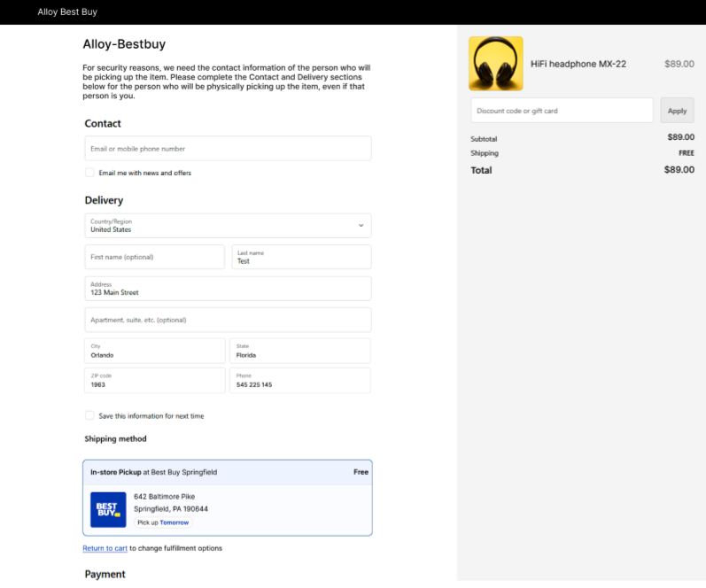Open the State field showing Florida
706x588 pixels.
pyautogui.click(x=300, y=352)
